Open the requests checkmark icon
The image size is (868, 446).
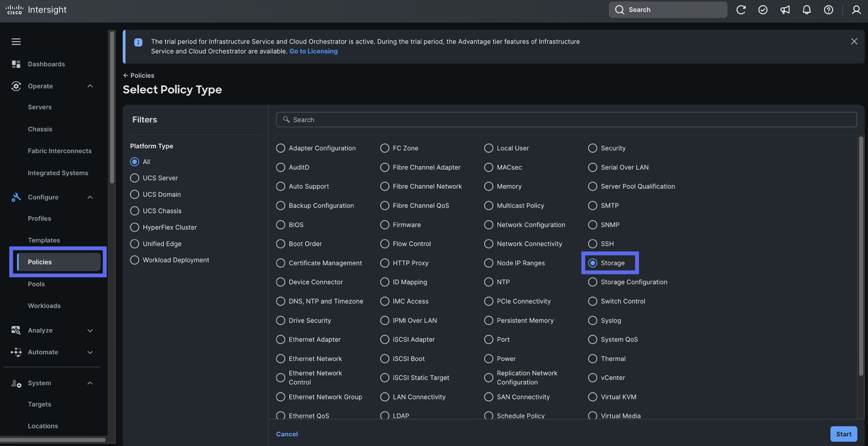click(x=763, y=10)
